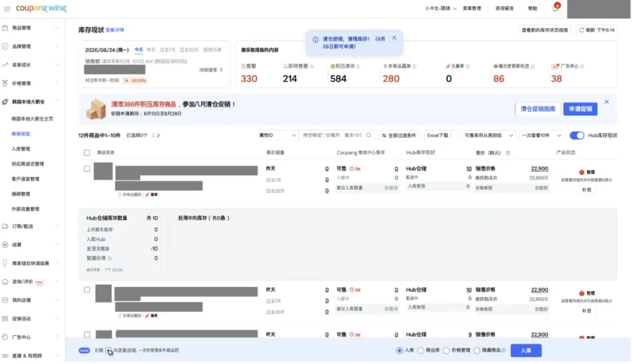The image size is (632, 364).
Task: Open the 属性ID dropdown
Action: point(277,135)
